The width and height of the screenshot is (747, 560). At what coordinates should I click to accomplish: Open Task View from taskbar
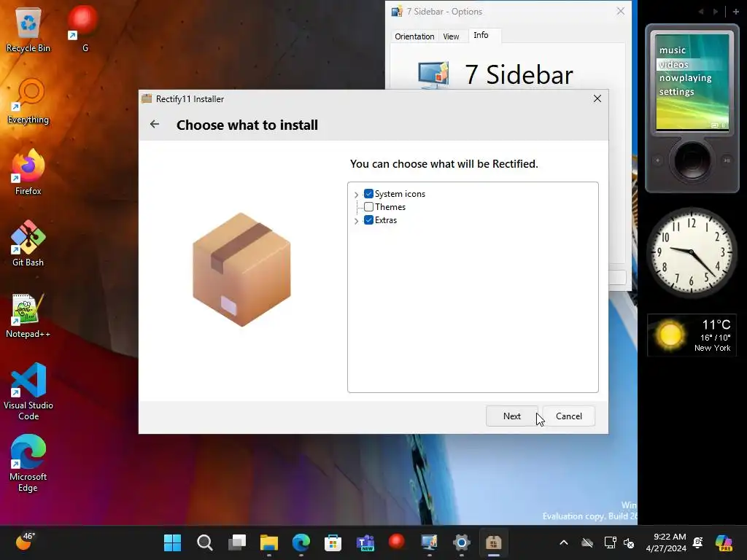coord(237,542)
